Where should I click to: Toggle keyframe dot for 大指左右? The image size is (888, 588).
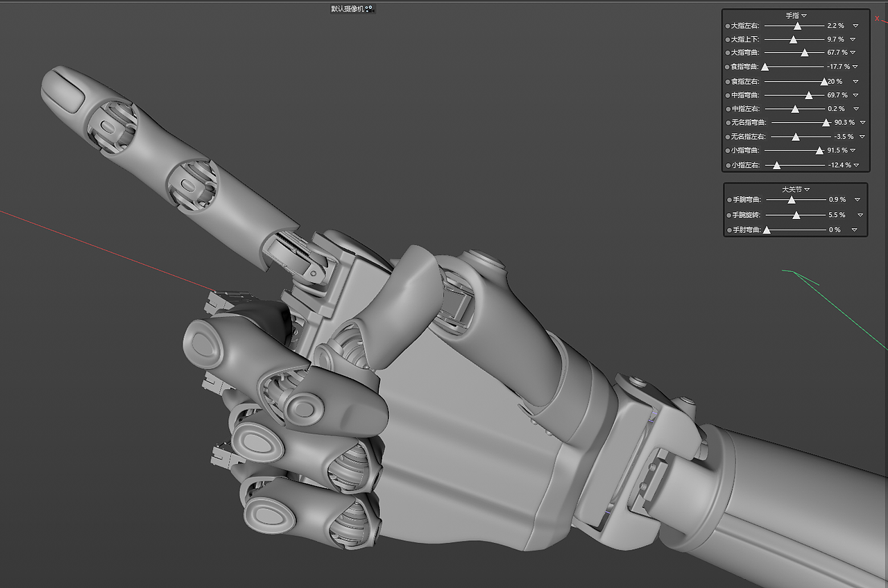point(728,26)
